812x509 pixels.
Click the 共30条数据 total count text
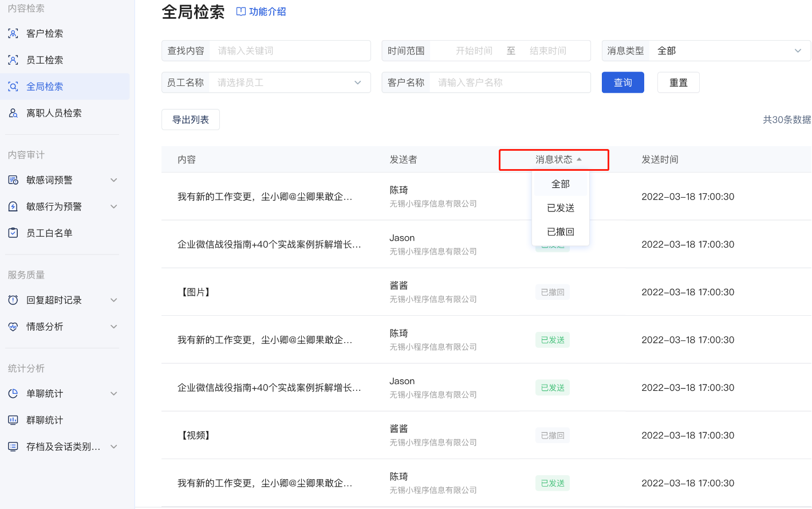tap(787, 120)
